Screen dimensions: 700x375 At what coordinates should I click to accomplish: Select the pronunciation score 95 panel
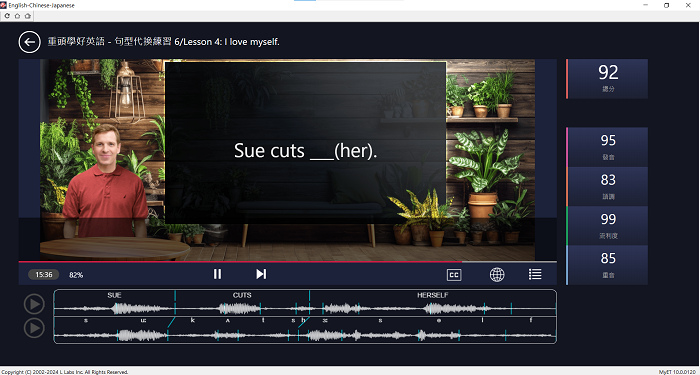pos(608,147)
